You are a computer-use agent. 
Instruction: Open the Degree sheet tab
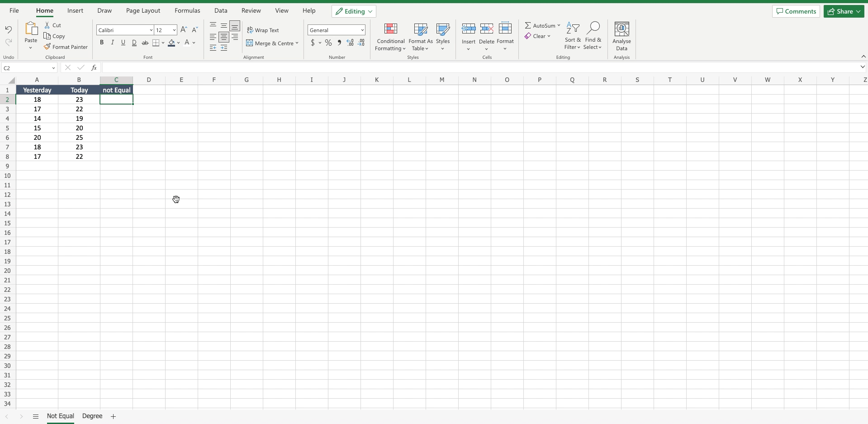click(x=92, y=416)
